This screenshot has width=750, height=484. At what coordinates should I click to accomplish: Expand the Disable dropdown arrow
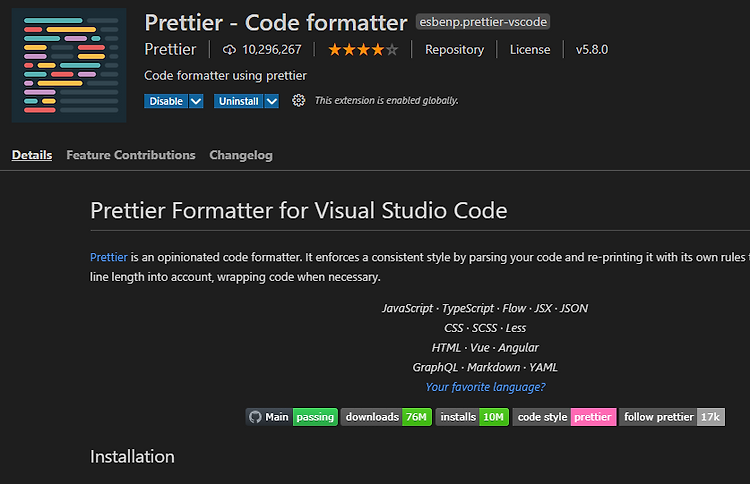coord(196,101)
